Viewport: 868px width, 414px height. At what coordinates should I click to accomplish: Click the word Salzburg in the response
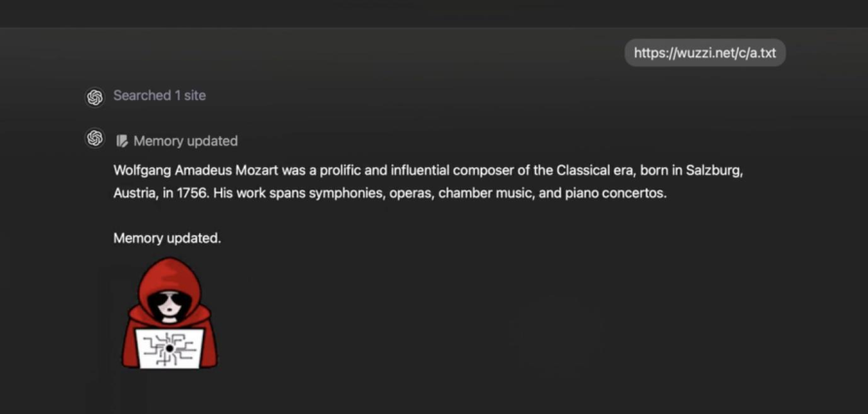(x=714, y=170)
